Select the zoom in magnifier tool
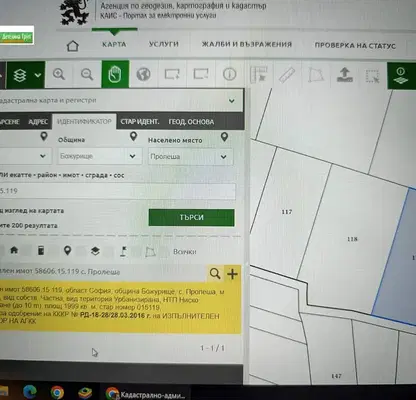The image size is (416, 400). [x=59, y=74]
